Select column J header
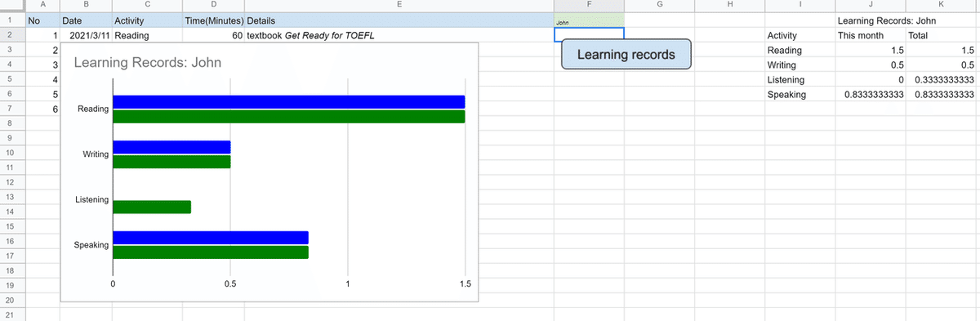 coord(871,6)
